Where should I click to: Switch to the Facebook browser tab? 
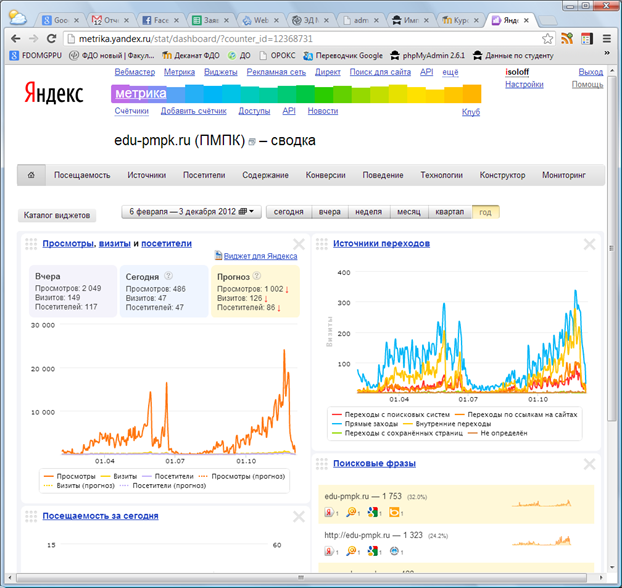(161, 20)
